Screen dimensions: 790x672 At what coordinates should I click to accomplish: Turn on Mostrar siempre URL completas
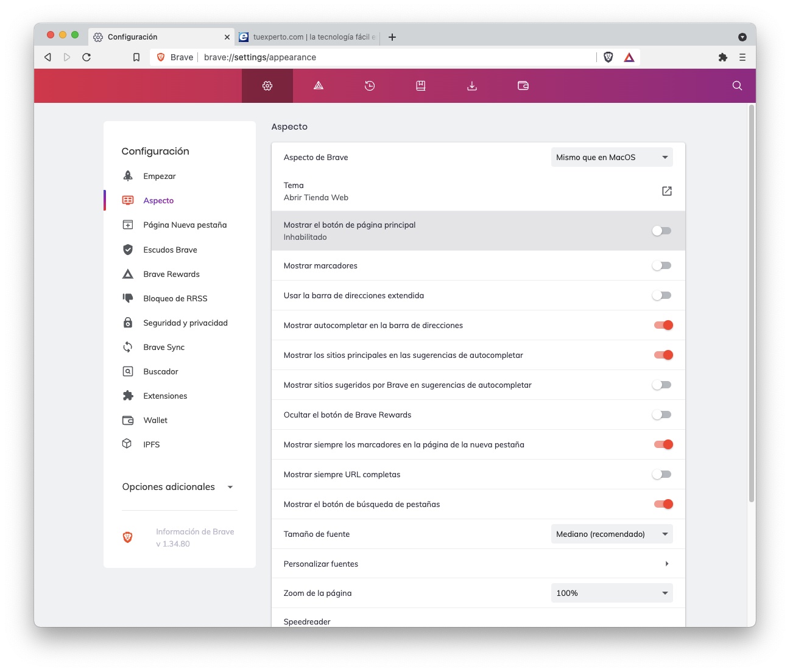(661, 474)
